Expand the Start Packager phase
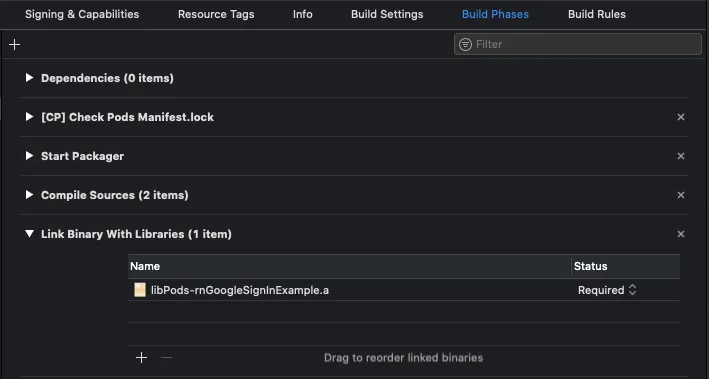 [29, 156]
